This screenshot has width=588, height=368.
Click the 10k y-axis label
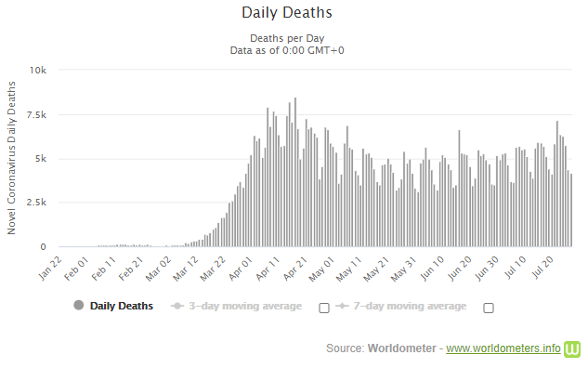click(x=38, y=70)
